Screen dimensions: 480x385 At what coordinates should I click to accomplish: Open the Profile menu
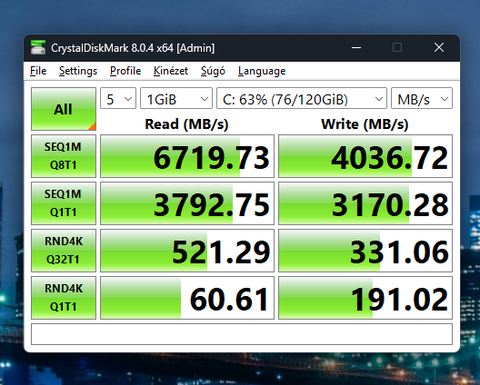(x=125, y=71)
